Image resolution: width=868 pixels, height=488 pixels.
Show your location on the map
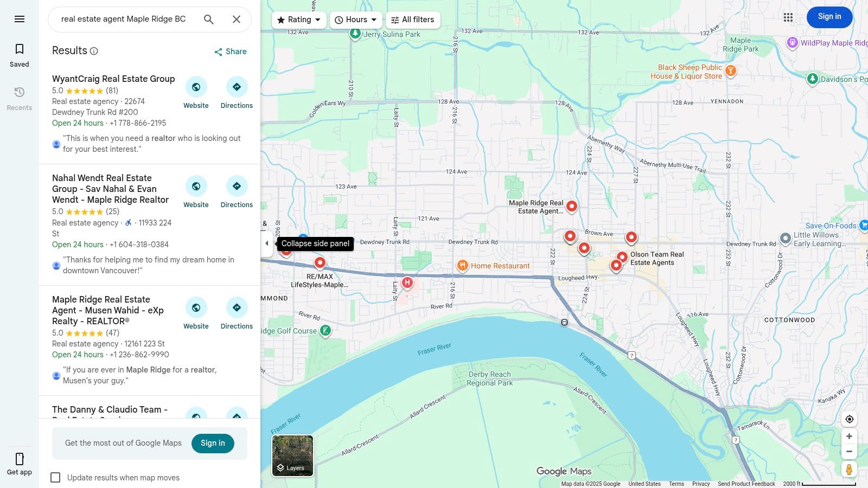(850, 419)
